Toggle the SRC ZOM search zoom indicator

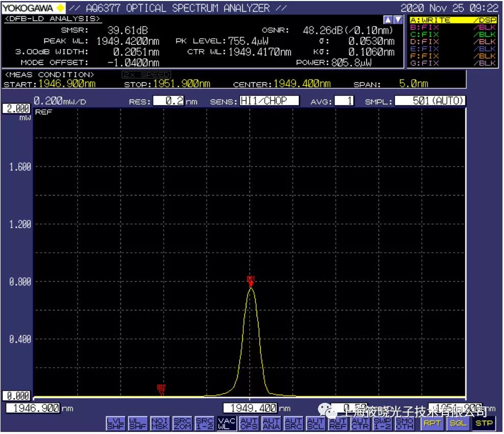(182, 423)
